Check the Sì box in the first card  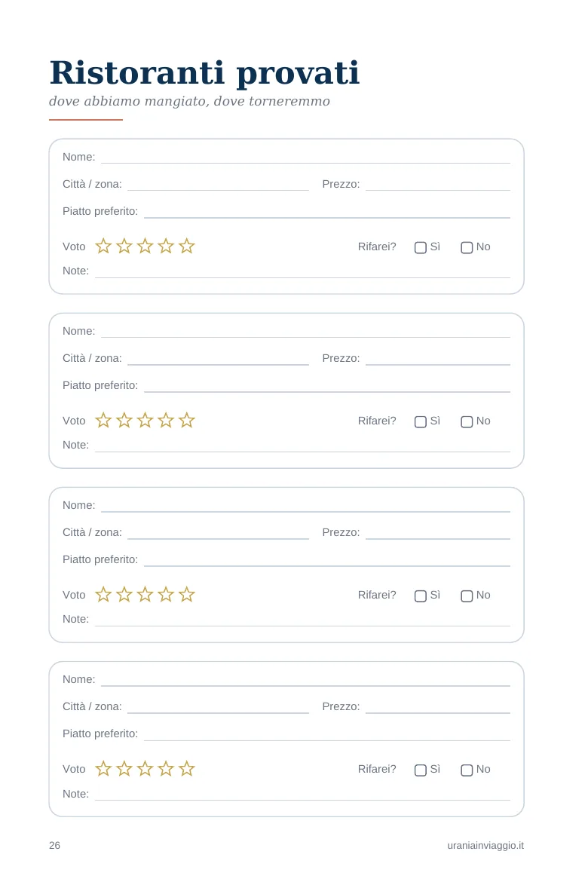[421, 247]
